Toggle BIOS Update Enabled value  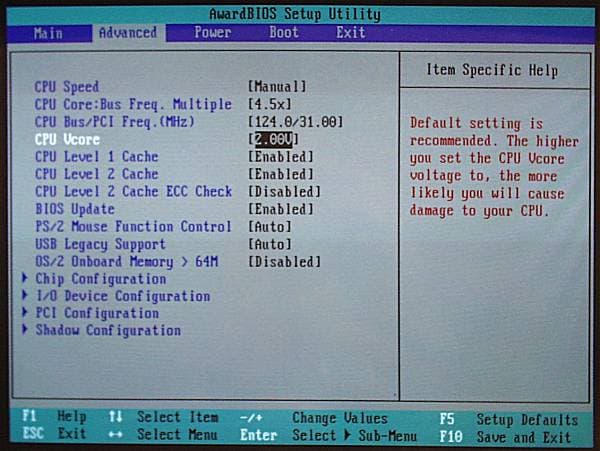(281, 209)
